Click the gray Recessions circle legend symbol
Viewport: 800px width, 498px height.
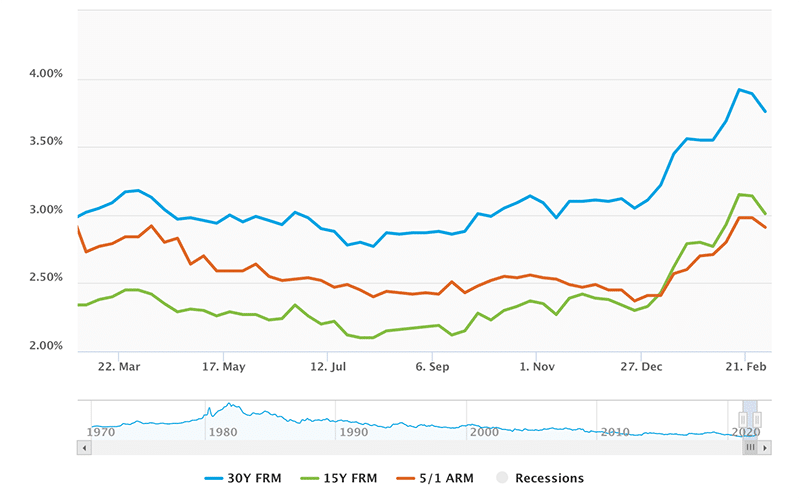[502, 478]
